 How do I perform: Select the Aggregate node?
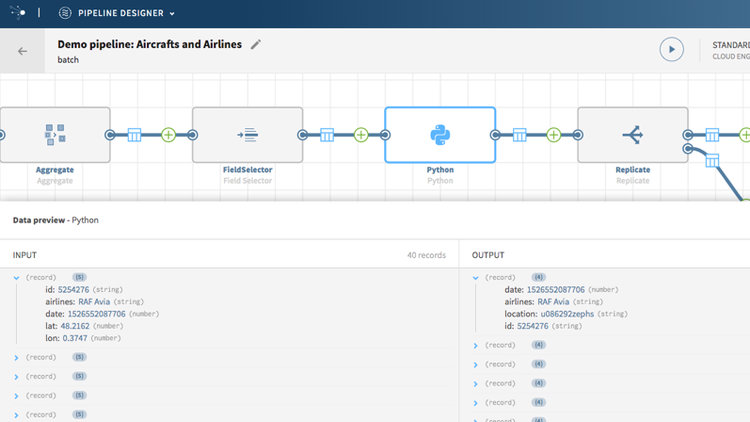point(55,135)
